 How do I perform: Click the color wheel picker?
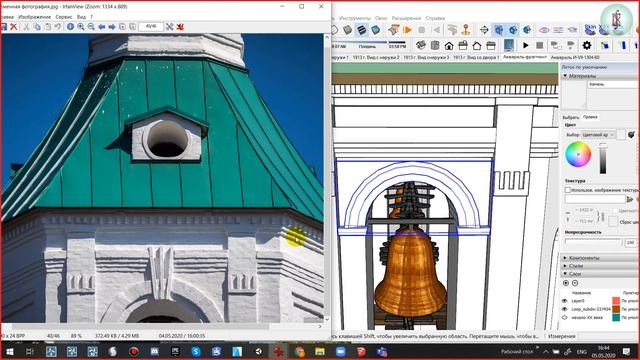pyautogui.click(x=578, y=154)
